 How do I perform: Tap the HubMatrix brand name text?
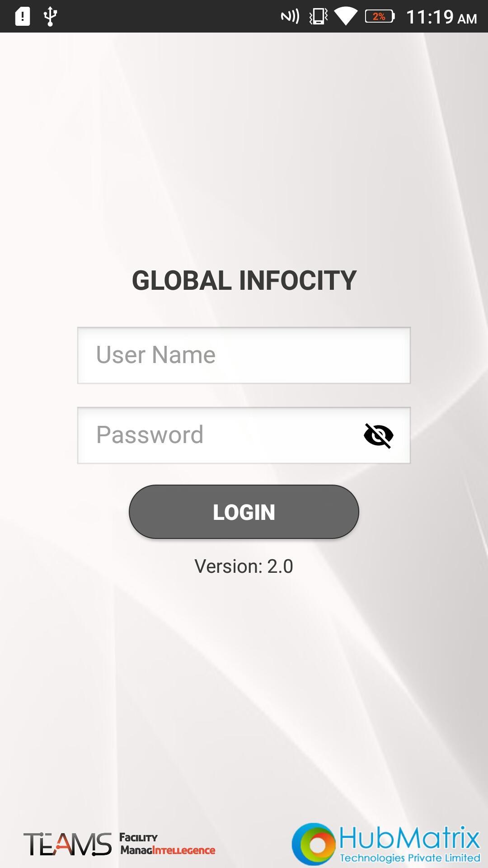[409, 838]
